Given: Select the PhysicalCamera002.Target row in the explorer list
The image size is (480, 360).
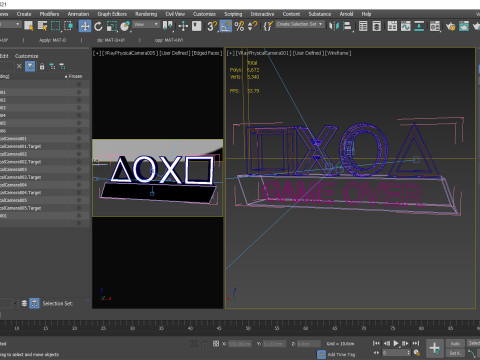Looking at the screenshot, I should (x=45, y=162).
